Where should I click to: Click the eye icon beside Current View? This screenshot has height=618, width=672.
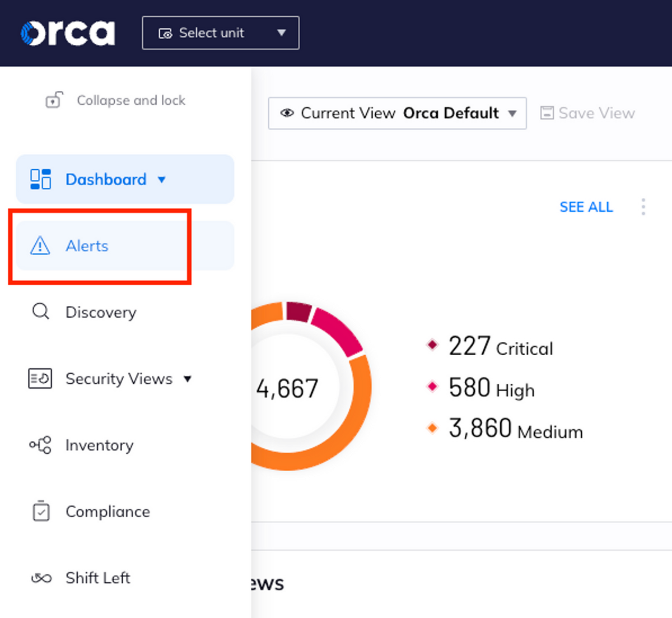click(x=287, y=113)
